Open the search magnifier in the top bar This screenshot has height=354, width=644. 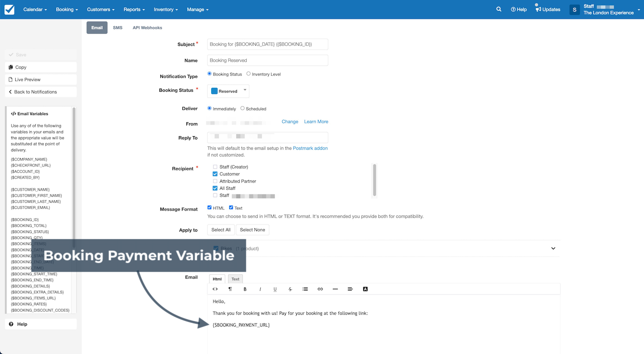(x=499, y=9)
